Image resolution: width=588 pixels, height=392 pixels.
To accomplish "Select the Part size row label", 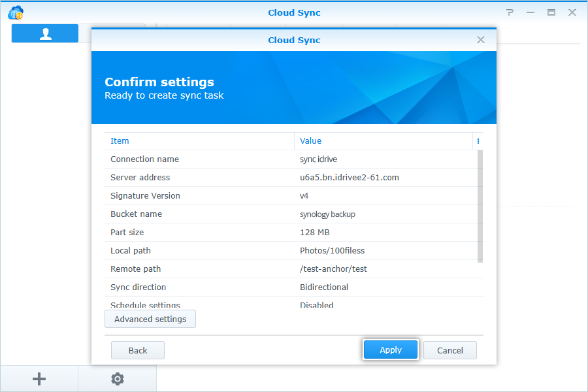I will tap(127, 233).
